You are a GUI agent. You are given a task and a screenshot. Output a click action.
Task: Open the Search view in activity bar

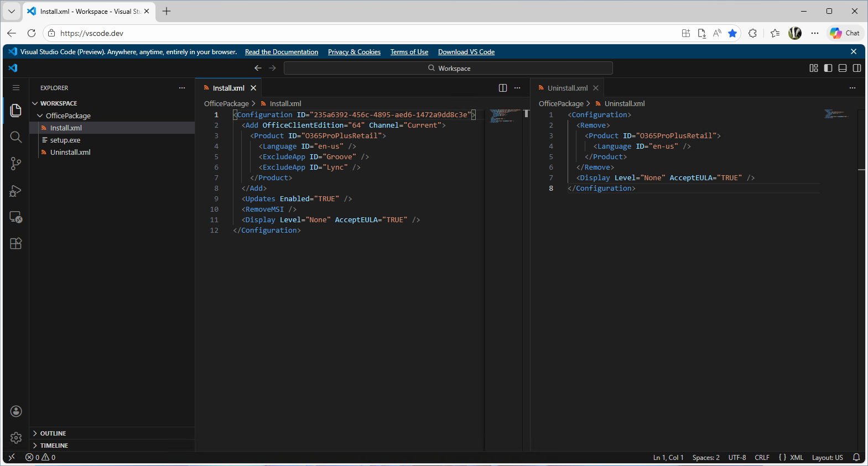(15, 137)
